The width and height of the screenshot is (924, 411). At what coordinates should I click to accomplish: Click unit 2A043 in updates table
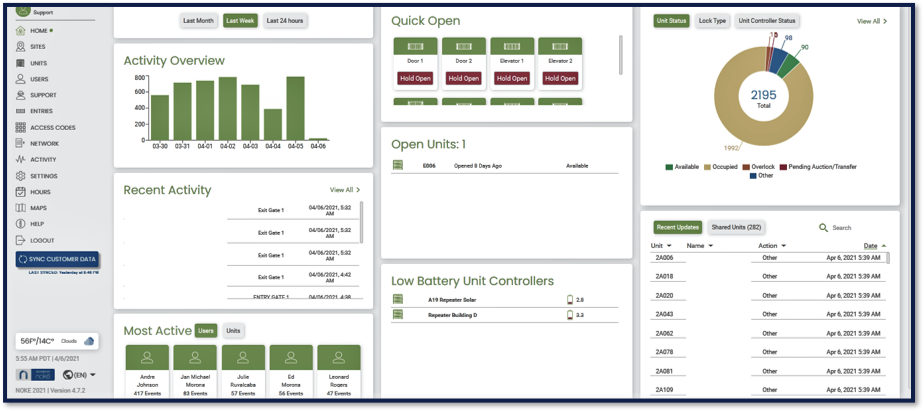coord(662,314)
